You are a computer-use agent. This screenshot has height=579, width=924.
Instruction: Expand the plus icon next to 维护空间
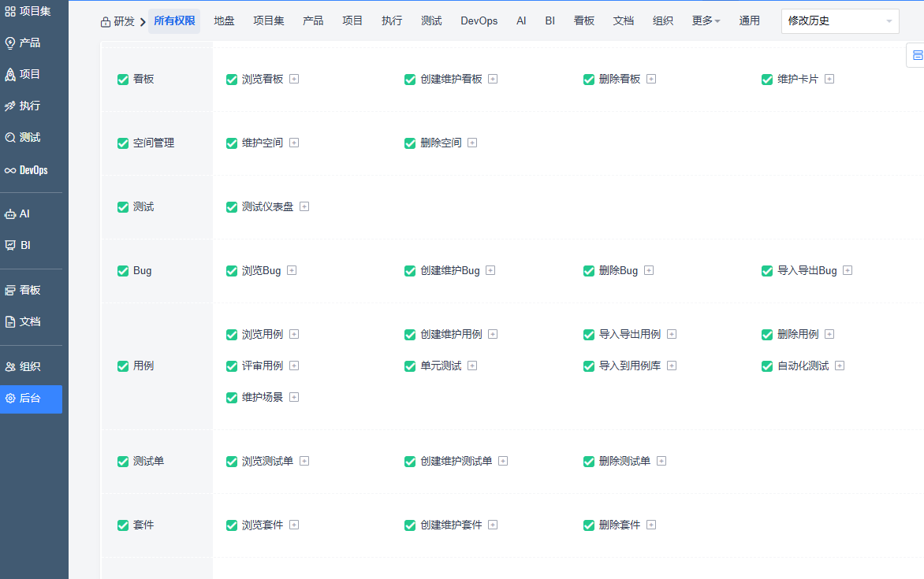click(x=294, y=143)
